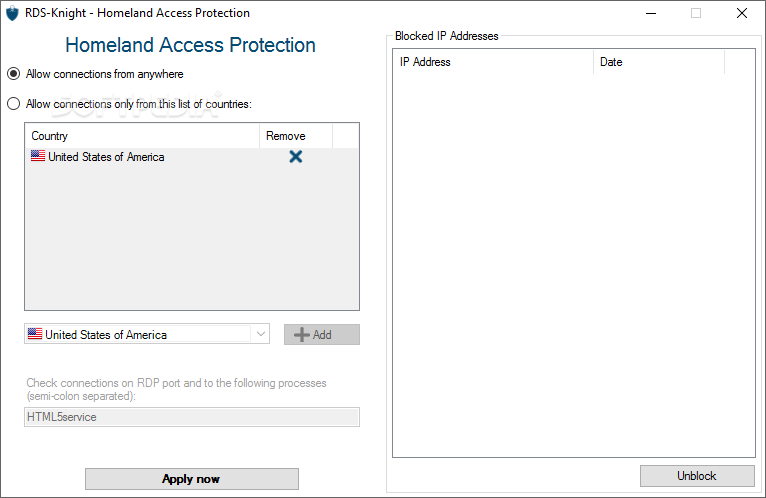Remove United States of America with the X icon
766x498 pixels.
(296, 156)
